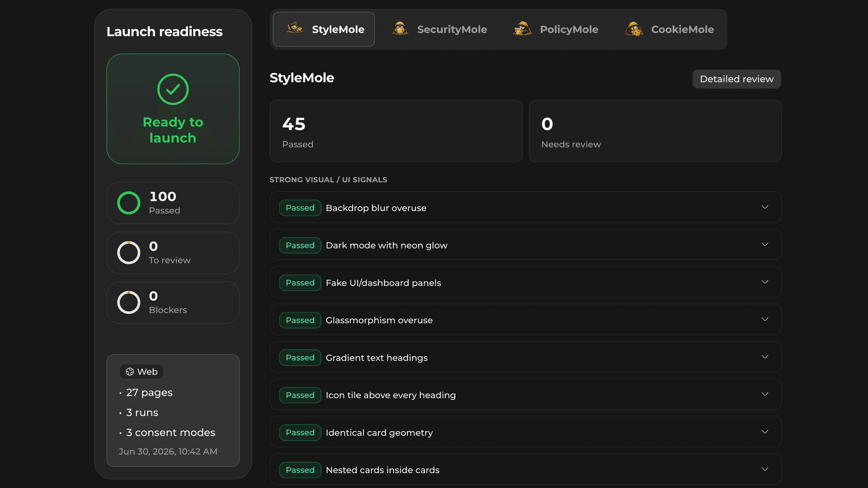Click the PolicyMole mole icon
Screen dimensions: 868x488
click(x=522, y=29)
